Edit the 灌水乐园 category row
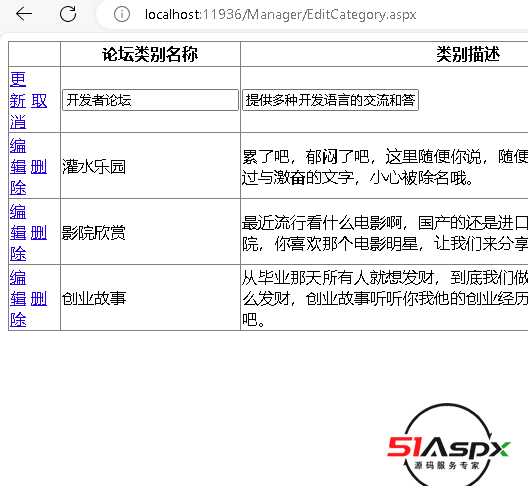 click(18, 156)
